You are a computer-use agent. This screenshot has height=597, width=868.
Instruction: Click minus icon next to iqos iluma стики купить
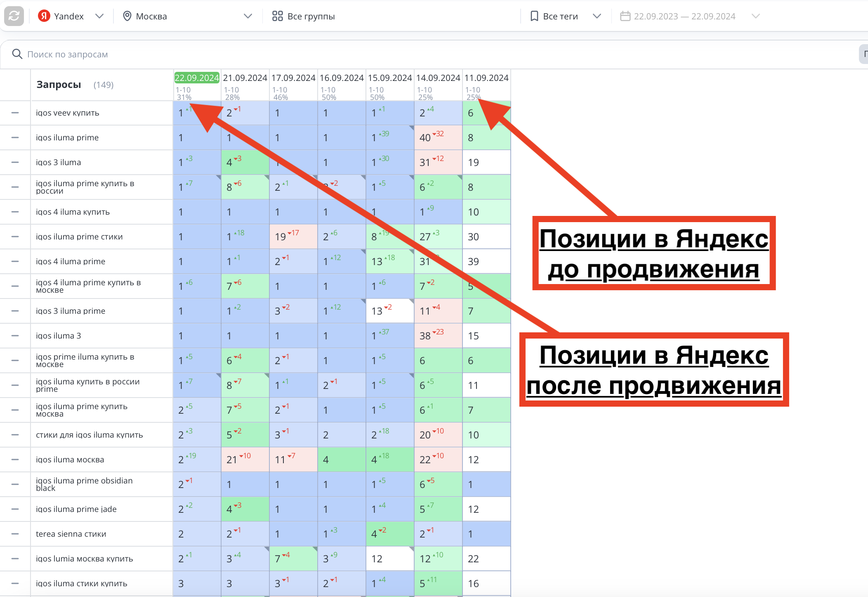[x=15, y=583]
